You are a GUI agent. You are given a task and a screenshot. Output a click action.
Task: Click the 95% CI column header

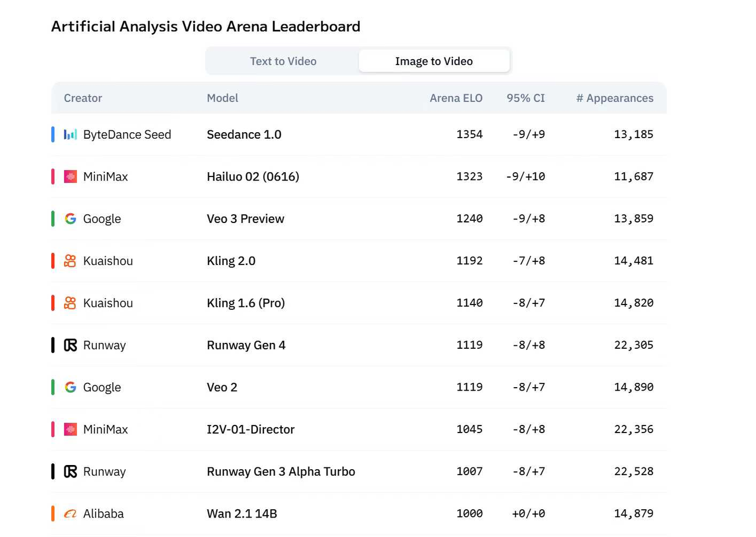pyautogui.click(x=526, y=98)
